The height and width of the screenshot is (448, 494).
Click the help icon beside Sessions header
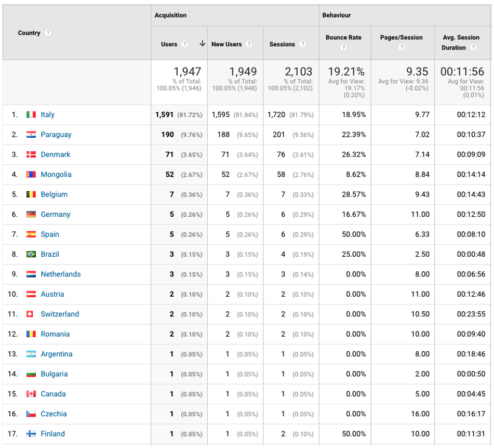pos(302,44)
